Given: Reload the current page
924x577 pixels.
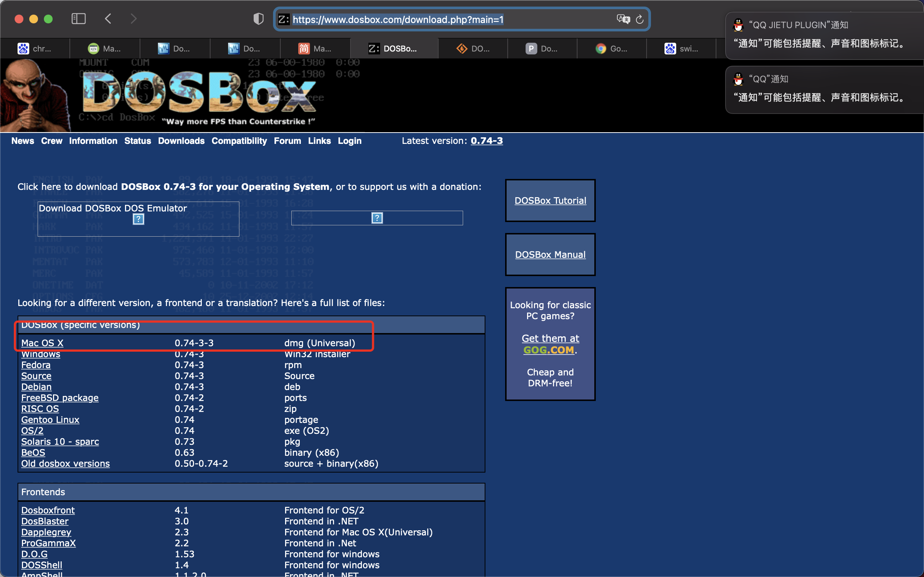Looking at the screenshot, I should (x=639, y=19).
